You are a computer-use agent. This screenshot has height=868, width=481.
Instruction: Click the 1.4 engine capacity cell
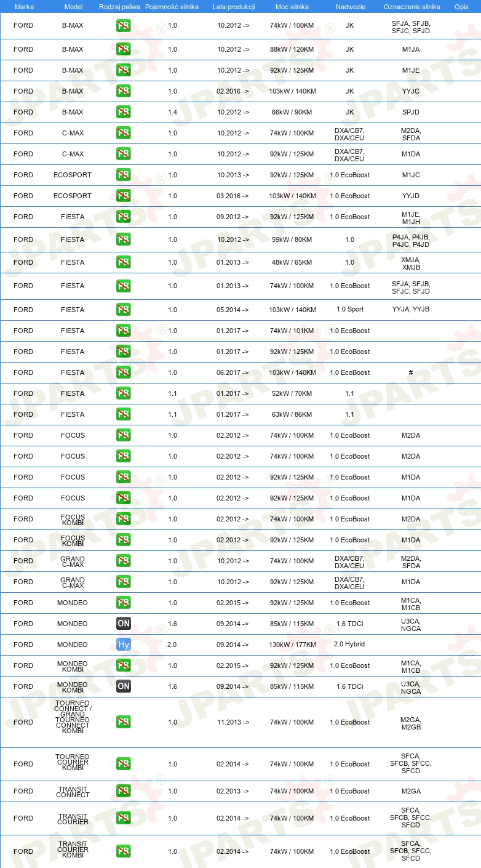(x=172, y=112)
